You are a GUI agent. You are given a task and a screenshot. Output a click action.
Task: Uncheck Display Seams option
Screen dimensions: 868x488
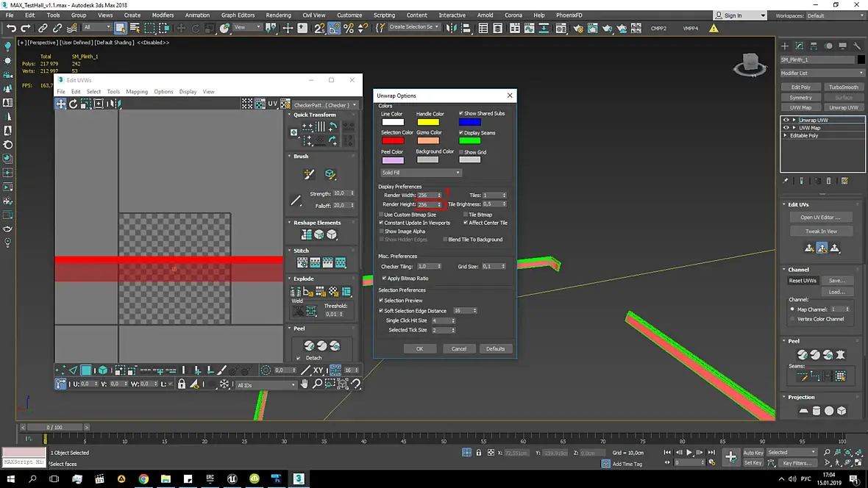pos(461,133)
